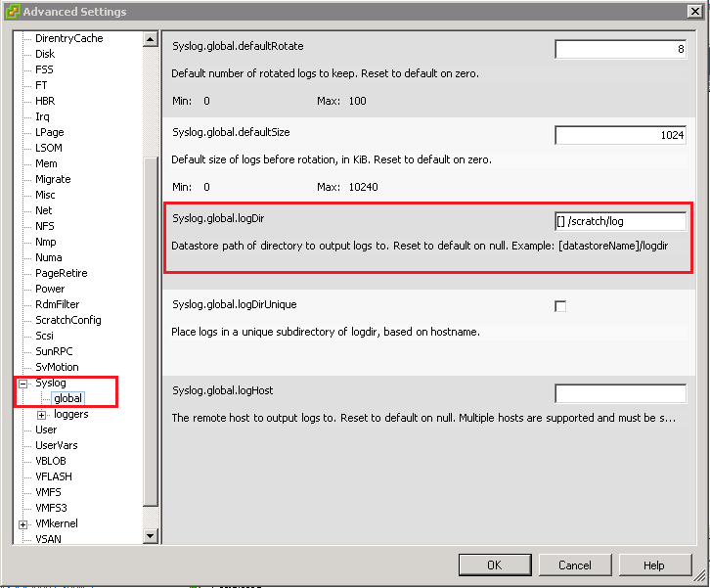
Task: Open Help for Advanced Settings
Action: [654, 565]
